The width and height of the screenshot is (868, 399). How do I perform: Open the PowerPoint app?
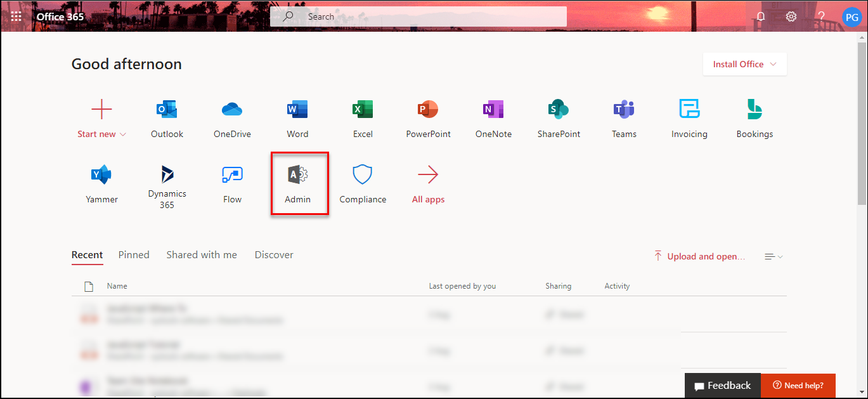tap(428, 119)
